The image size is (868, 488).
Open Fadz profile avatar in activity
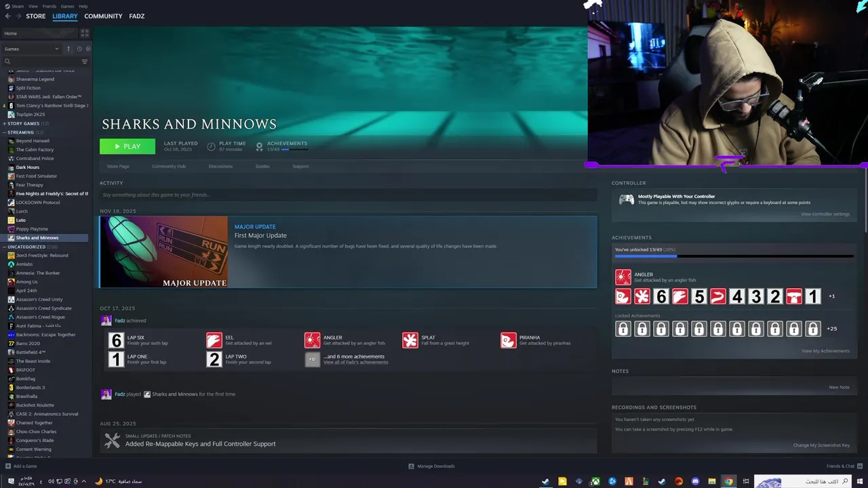[x=106, y=321]
